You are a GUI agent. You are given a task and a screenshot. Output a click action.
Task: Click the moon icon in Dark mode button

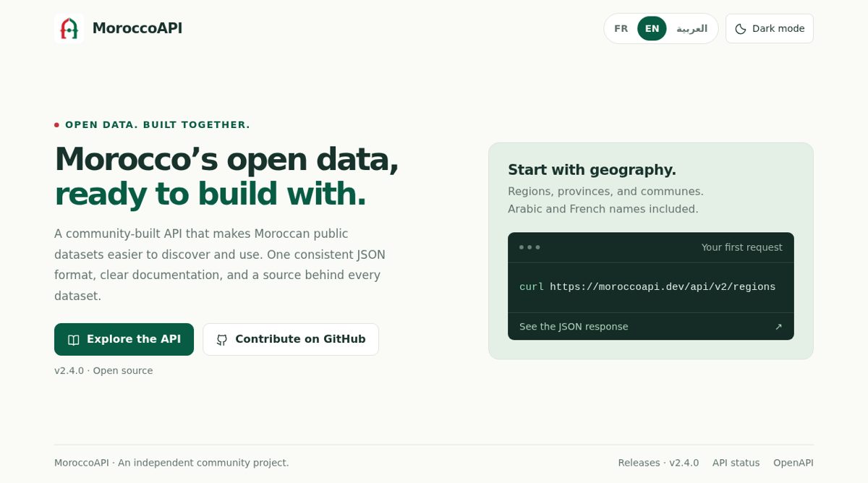coord(741,29)
